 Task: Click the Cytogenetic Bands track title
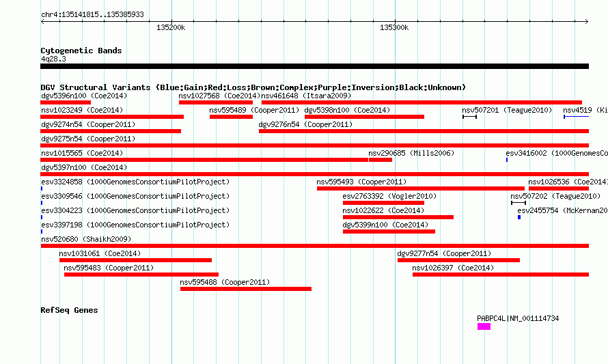coord(81,51)
